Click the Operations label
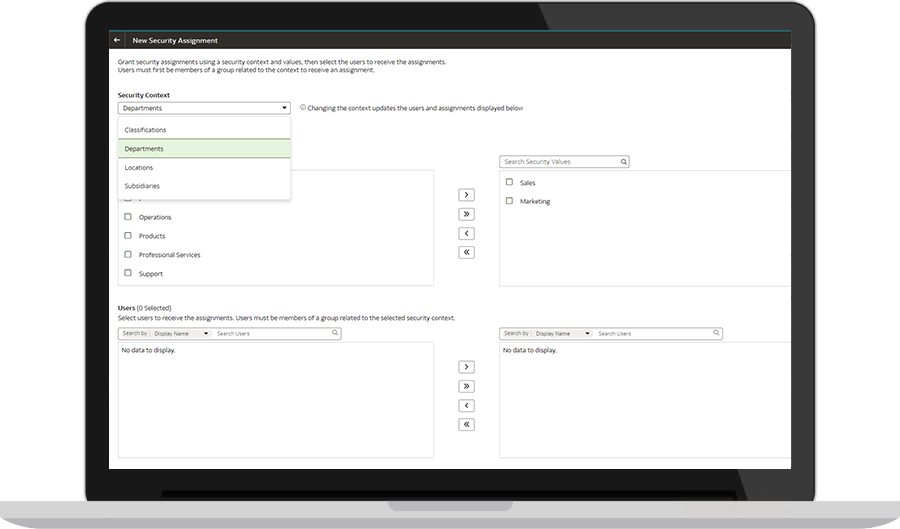900x529 pixels. point(155,217)
